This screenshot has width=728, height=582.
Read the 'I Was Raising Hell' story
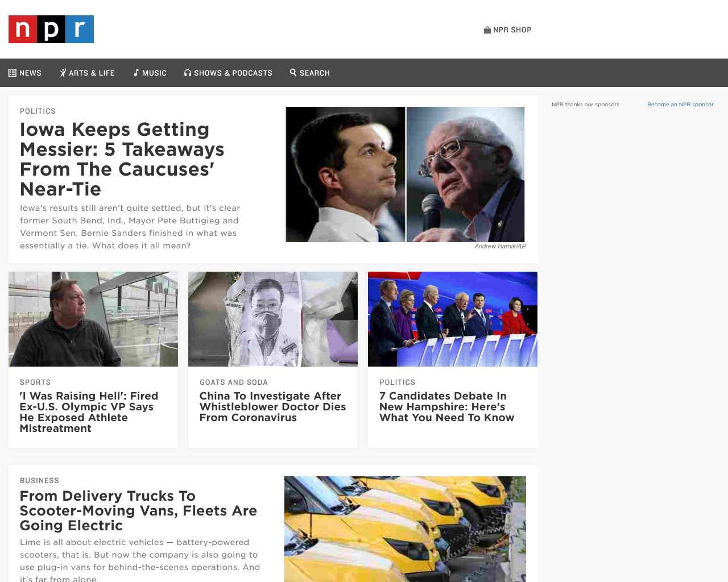(89, 412)
